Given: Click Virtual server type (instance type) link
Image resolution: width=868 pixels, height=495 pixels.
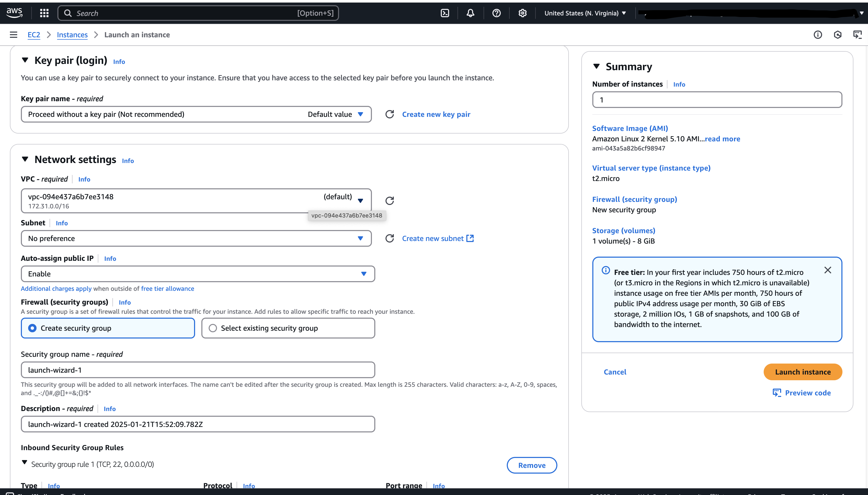Looking at the screenshot, I should pos(651,168).
